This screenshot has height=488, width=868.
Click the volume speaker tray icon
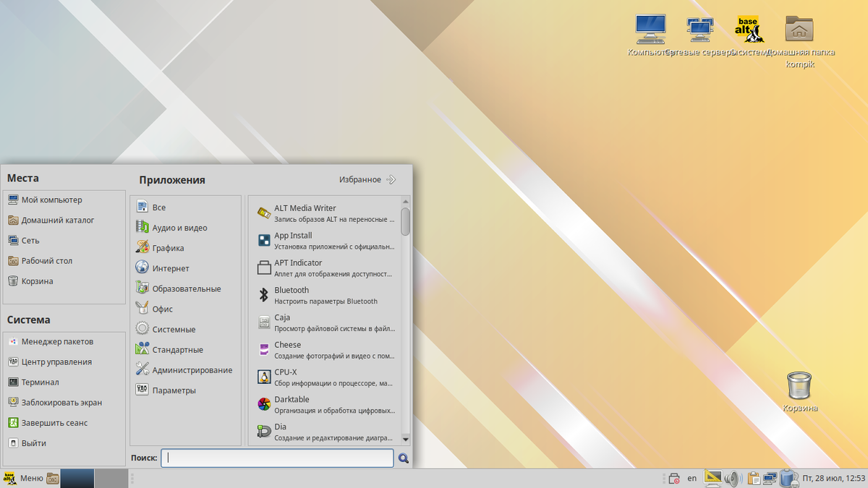click(x=733, y=478)
